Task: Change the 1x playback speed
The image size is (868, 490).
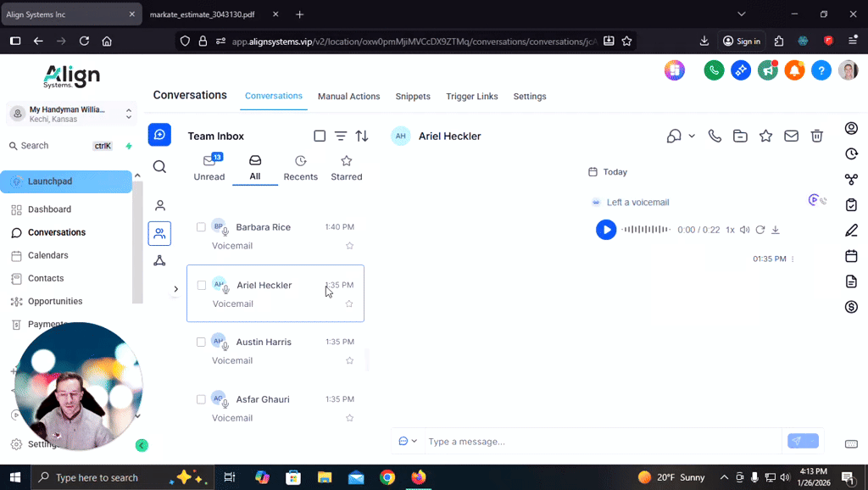Action: [730, 230]
